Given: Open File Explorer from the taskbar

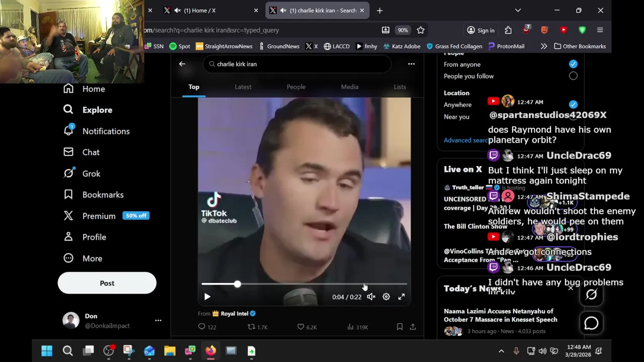Looking at the screenshot, I should 170,351.
